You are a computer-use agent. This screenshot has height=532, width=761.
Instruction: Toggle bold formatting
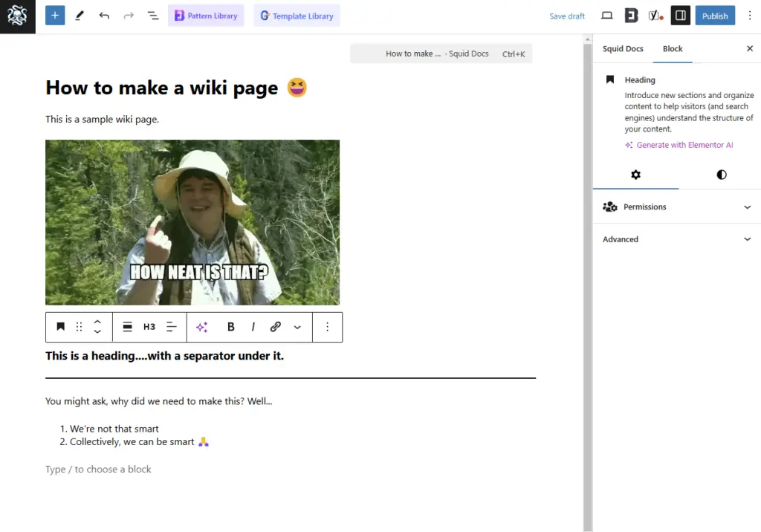pyautogui.click(x=231, y=327)
